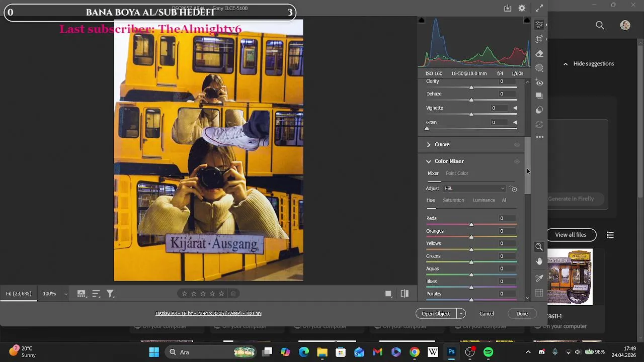Screen dimensions: 644x362
Task: Open the Open Object dropdown arrow
Action: point(461,314)
